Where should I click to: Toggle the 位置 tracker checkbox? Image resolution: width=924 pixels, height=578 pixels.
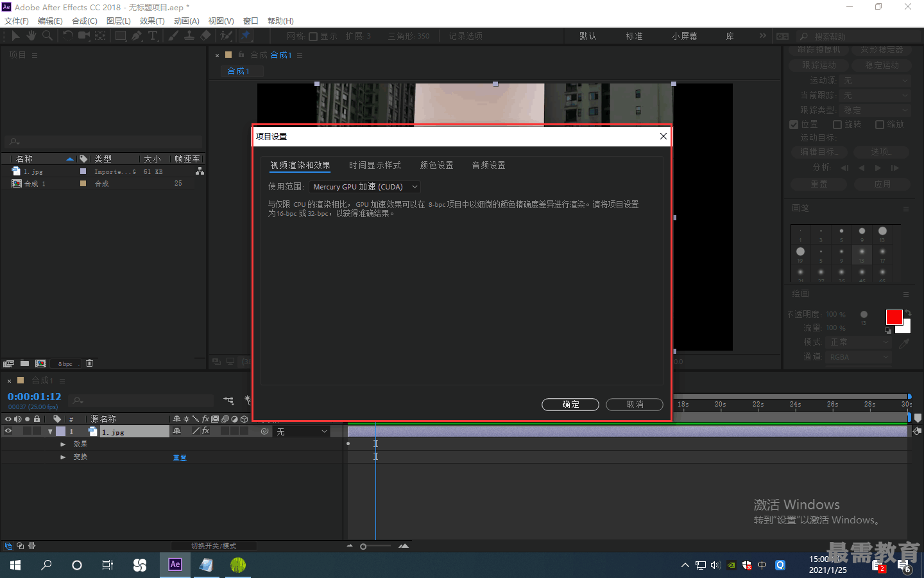coord(794,125)
